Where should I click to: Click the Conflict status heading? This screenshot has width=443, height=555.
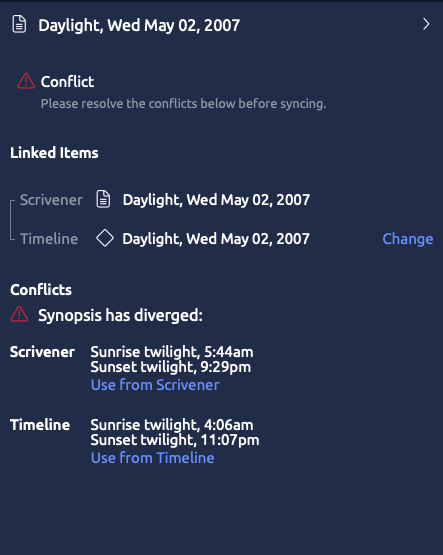(67, 82)
